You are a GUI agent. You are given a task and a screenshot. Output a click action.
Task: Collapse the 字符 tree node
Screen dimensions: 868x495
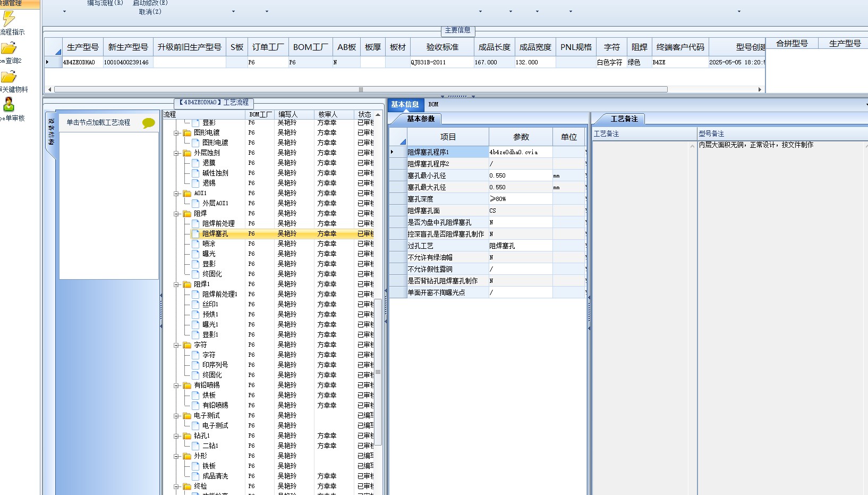(176, 345)
